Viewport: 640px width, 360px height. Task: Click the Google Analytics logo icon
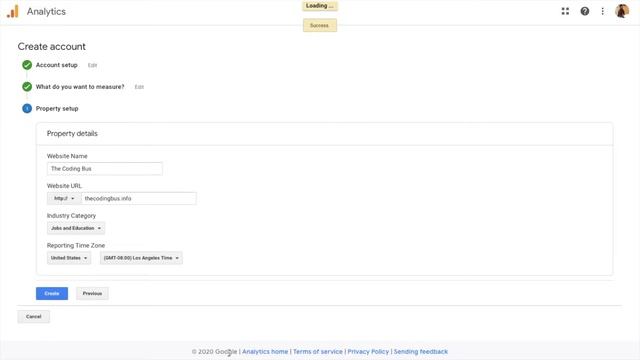[13, 11]
